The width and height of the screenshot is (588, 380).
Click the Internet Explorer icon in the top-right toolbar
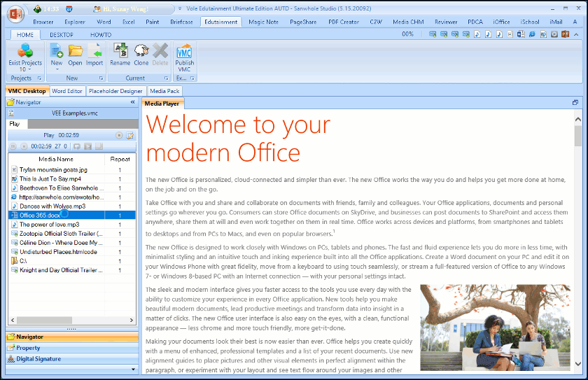[532, 34]
